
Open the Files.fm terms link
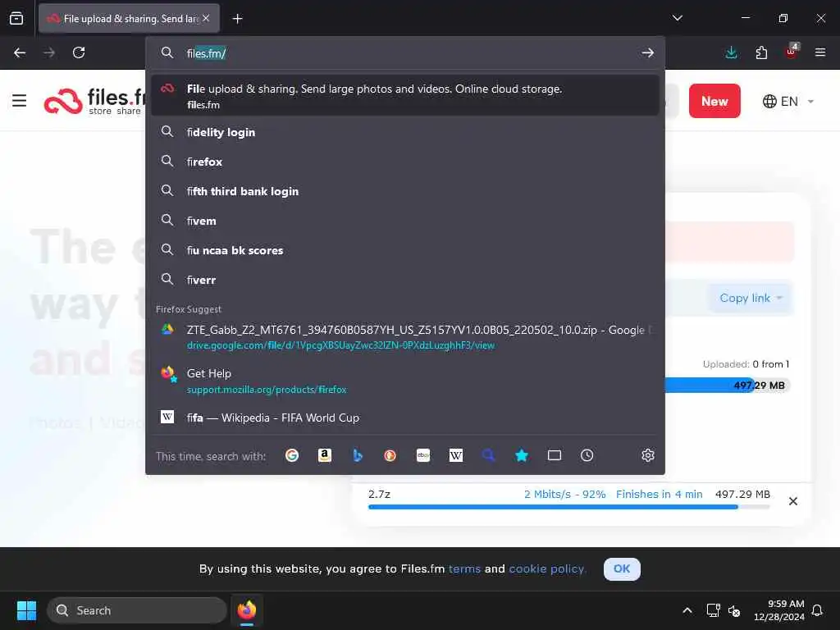click(464, 569)
